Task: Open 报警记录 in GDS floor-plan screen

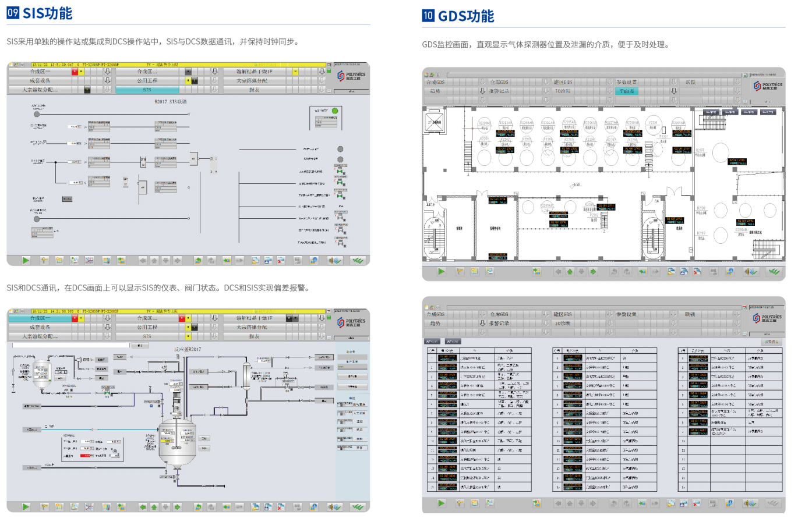Action: tap(499, 91)
